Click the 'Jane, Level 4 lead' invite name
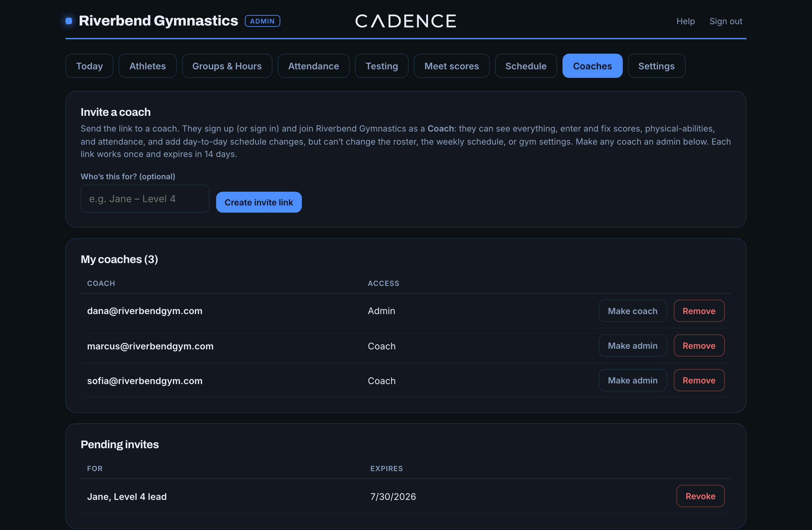 pos(127,497)
